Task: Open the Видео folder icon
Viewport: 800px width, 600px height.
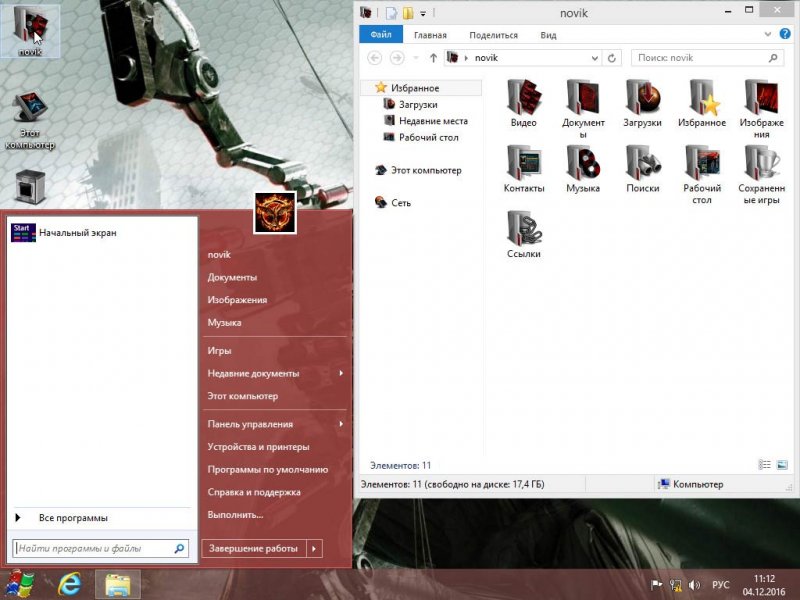Action: point(523,97)
